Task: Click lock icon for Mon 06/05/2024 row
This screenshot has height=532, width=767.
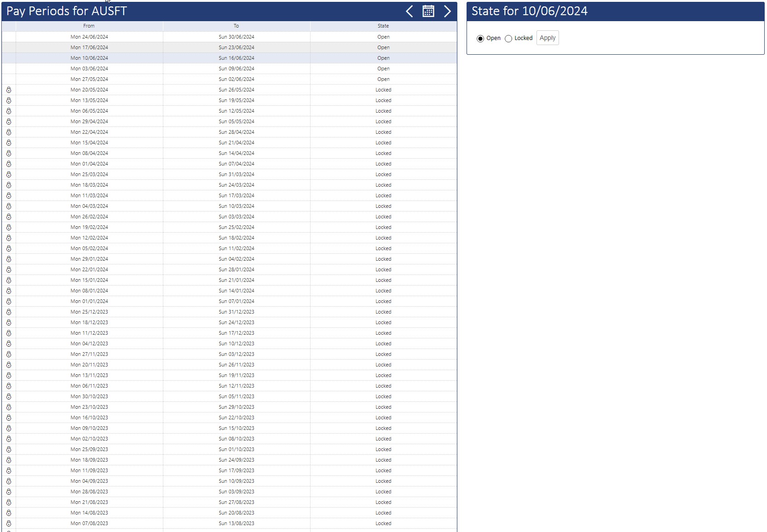Action: point(9,111)
